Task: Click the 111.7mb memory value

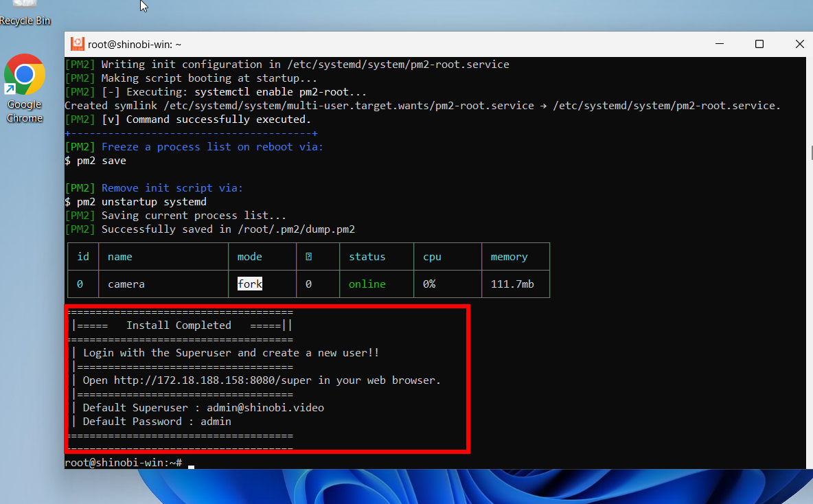Action: coord(512,284)
